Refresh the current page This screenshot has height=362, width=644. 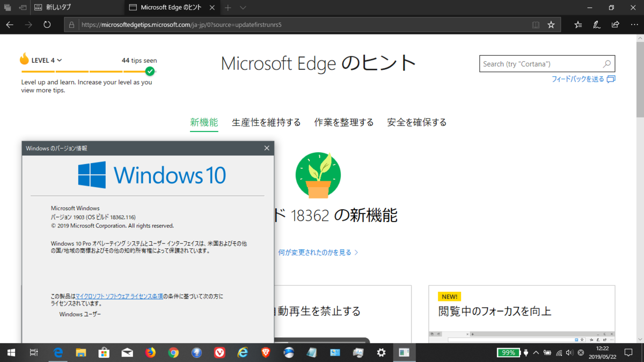[x=47, y=24]
